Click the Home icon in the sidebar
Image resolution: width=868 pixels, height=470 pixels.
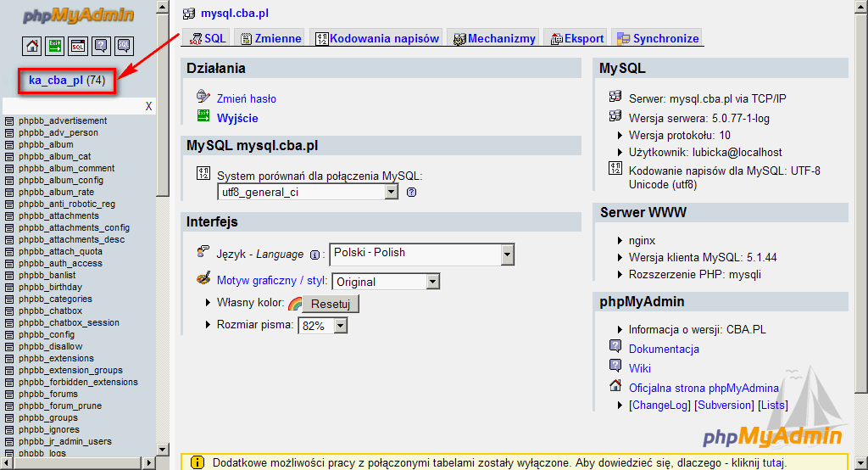[32, 46]
